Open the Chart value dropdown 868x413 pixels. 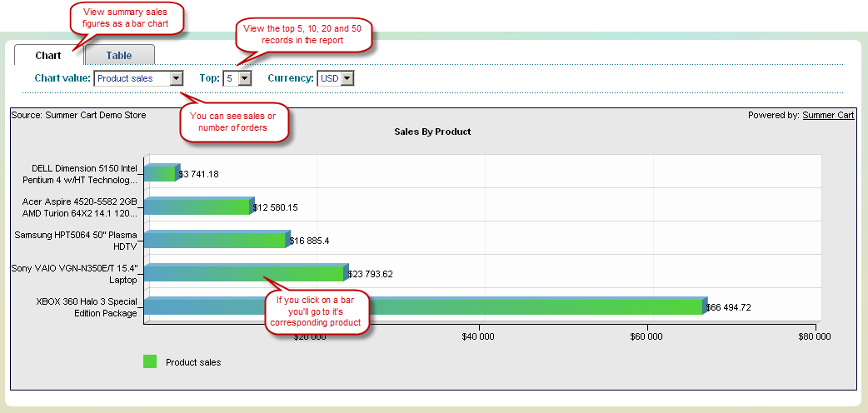pos(139,78)
